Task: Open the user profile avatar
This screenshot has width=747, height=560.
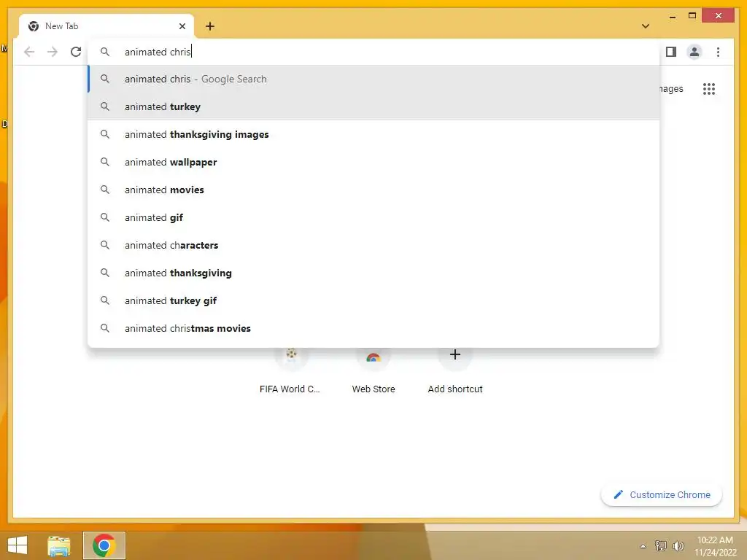Action: 694,52
